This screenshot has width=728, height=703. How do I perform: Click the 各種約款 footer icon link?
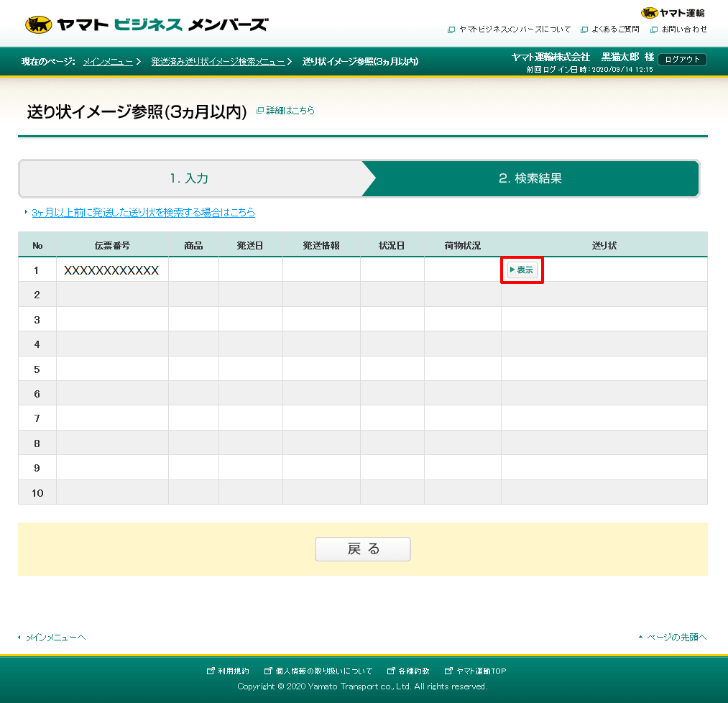pyautogui.click(x=407, y=670)
